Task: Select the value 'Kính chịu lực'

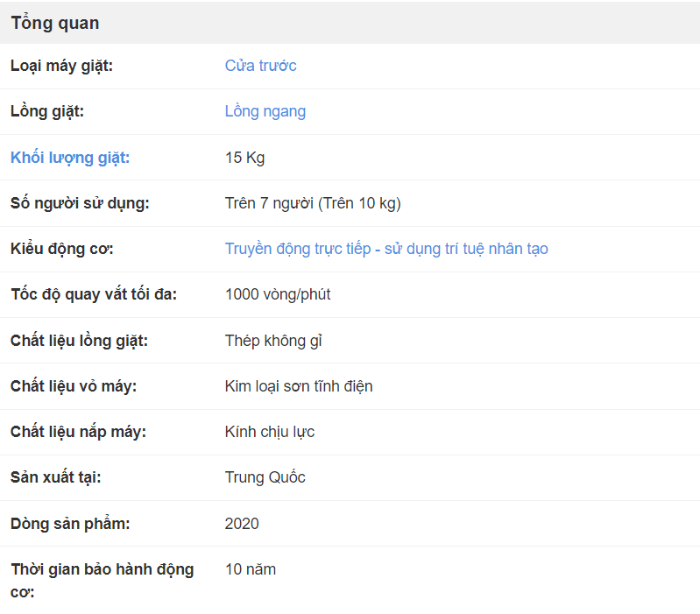Action: point(270,432)
